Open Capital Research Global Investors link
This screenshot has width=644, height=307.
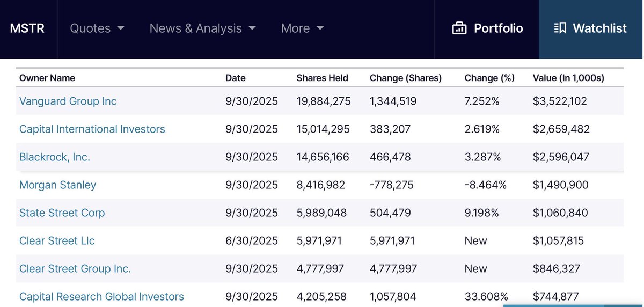click(101, 296)
